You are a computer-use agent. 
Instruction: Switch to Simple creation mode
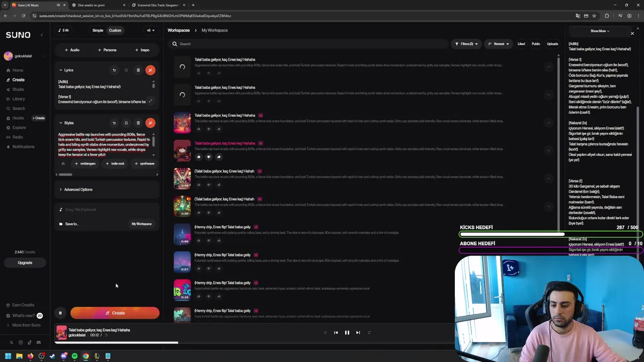pos(98,30)
